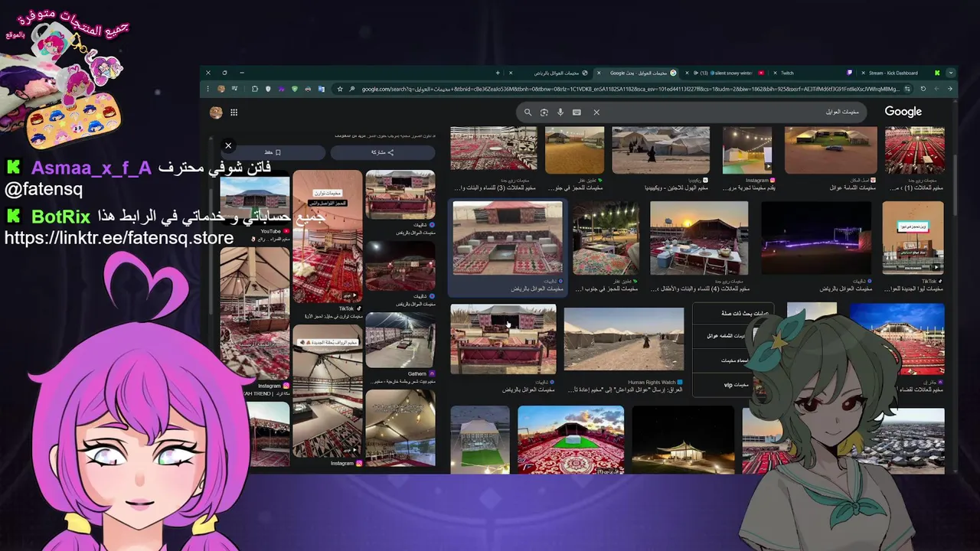Expand the tab search dropdown arrow
This screenshot has width=980, height=551.
pyautogui.click(x=951, y=73)
